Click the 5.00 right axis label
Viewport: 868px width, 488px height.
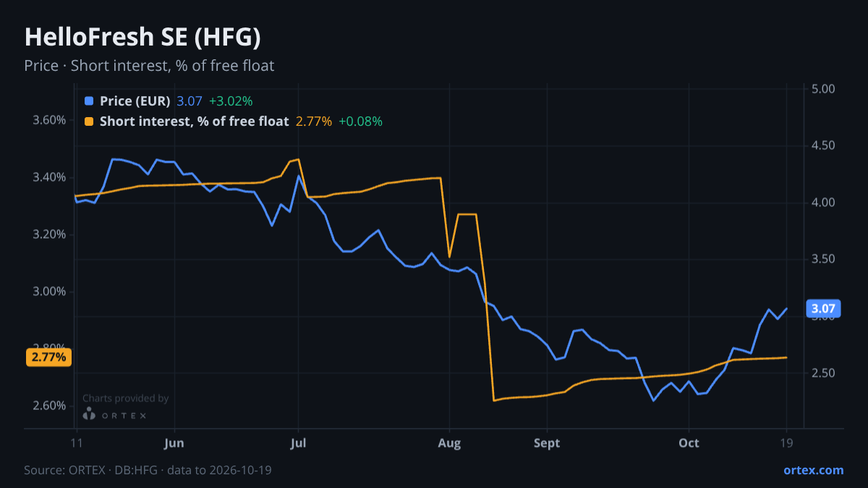click(823, 89)
